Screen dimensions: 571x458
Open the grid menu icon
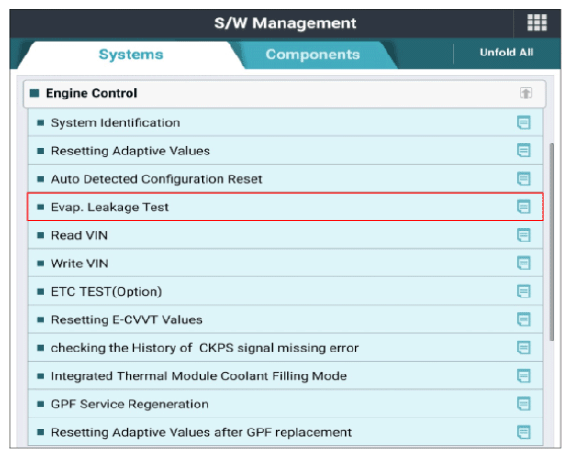click(537, 23)
